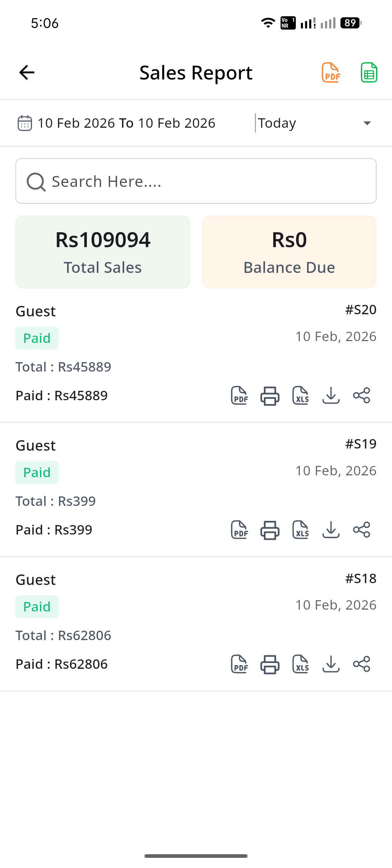Tap the Search Here field

[196, 181]
